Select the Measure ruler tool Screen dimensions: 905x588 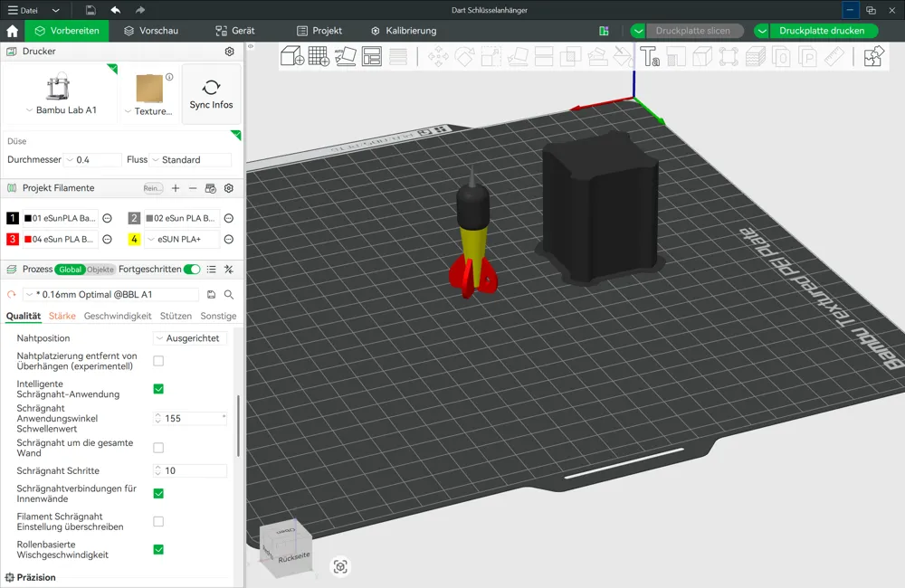[x=834, y=57]
